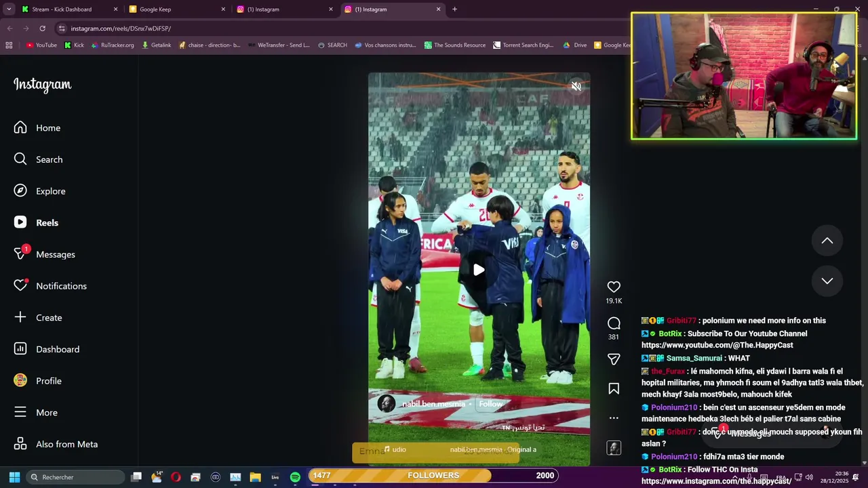Image resolution: width=868 pixels, height=488 pixels.
Task: Open Also from Meta menu
Action: (56, 444)
